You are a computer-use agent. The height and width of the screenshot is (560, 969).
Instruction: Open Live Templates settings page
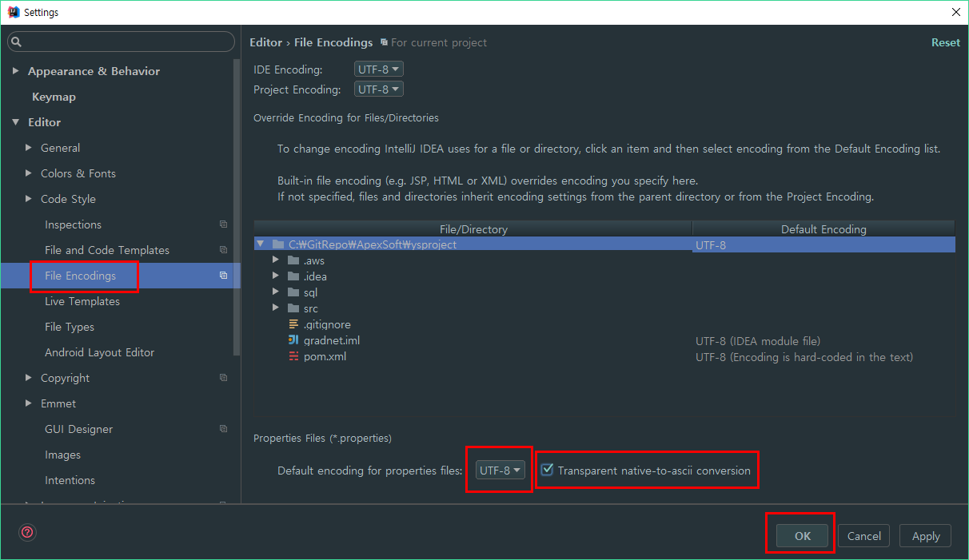[82, 301]
